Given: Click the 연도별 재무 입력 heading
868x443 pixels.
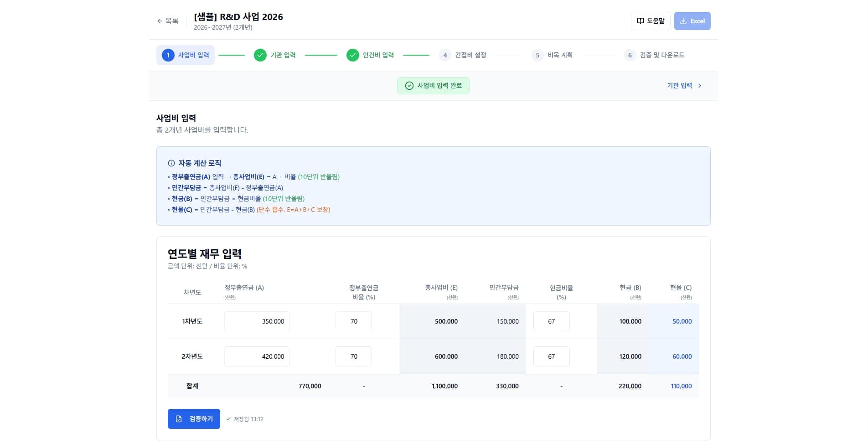Looking at the screenshot, I should click(205, 254).
